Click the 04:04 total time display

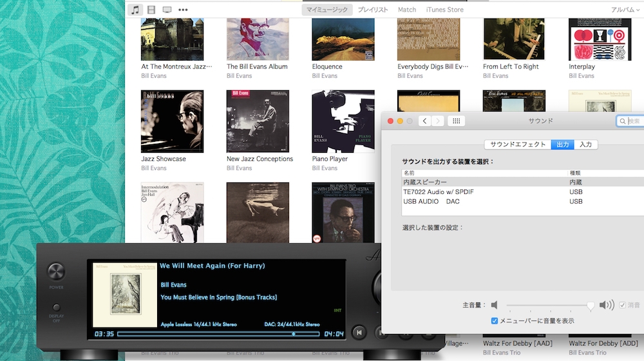point(334,334)
